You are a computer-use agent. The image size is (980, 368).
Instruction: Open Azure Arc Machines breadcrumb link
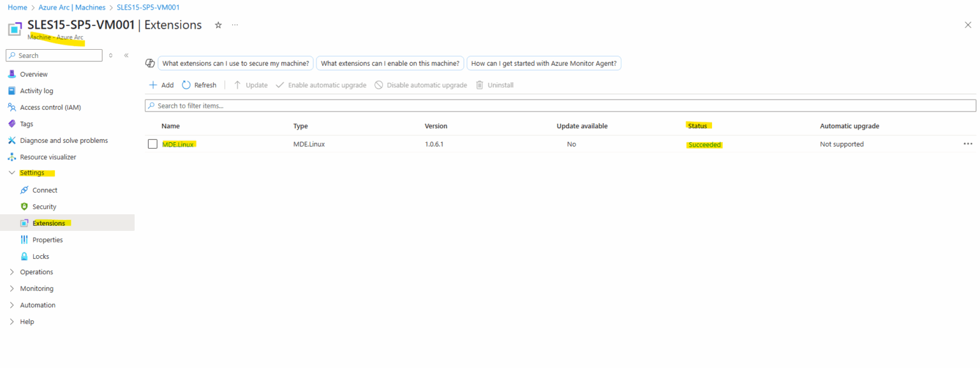click(x=72, y=7)
